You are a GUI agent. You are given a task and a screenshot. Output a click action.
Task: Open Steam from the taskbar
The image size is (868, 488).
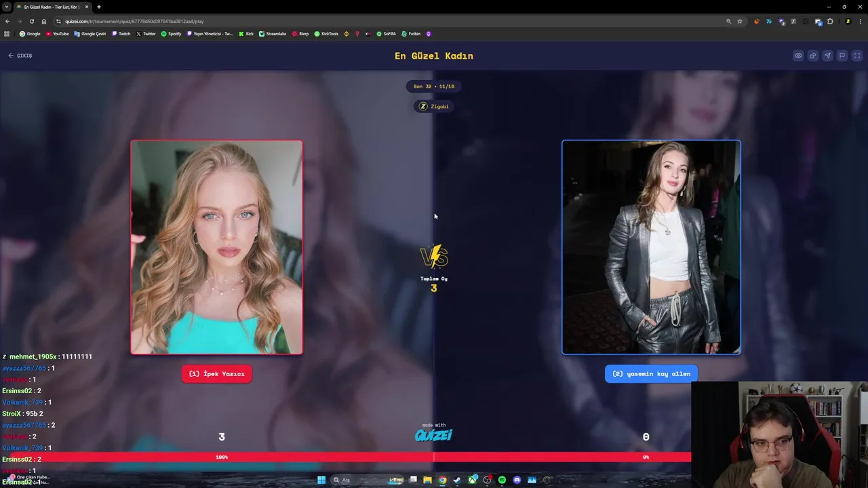457,480
